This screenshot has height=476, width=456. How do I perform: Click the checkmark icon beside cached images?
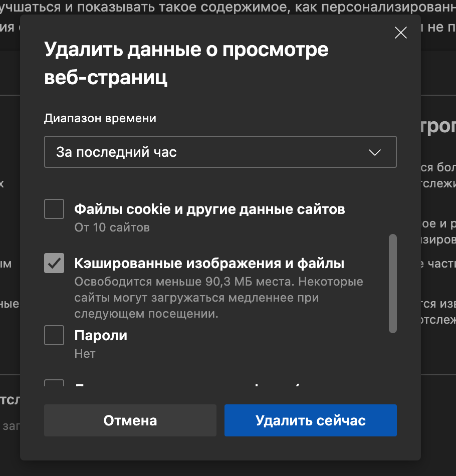click(54, 263)
